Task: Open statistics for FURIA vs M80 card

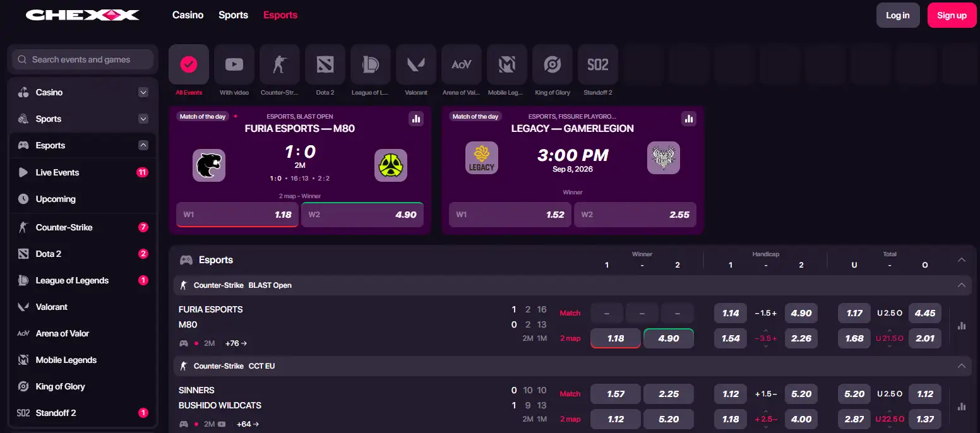Action: click(416, 118)
